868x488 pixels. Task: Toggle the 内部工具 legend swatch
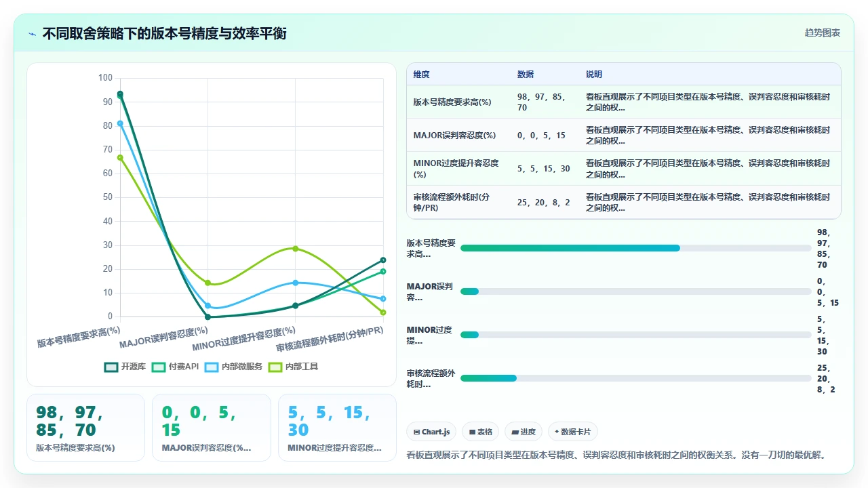275,367
